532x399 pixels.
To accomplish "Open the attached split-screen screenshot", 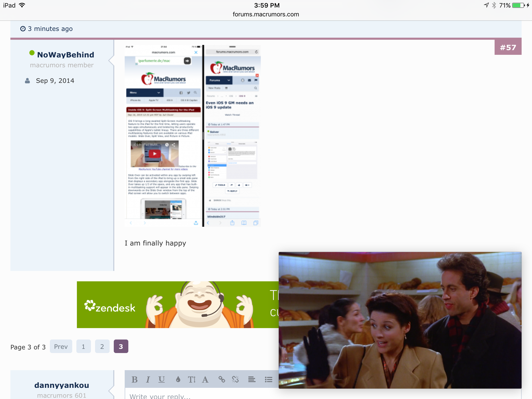I will [192, 136].
